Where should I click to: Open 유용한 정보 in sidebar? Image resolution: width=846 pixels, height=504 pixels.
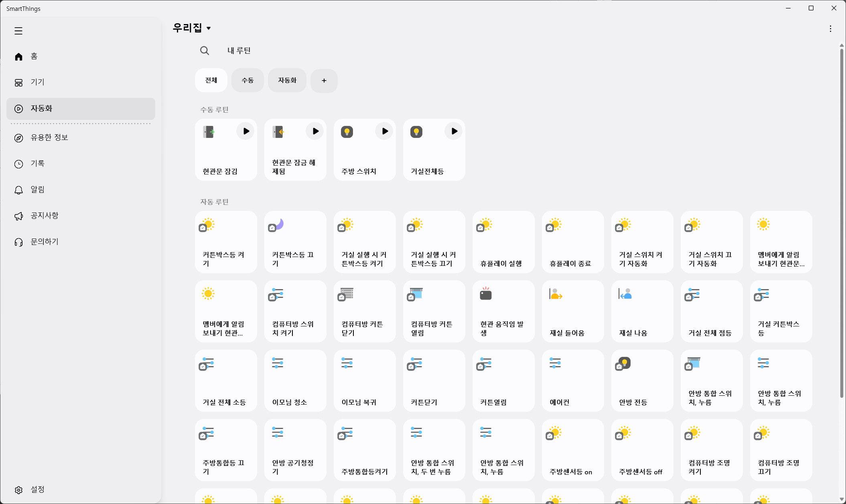[x=49, y=138]
